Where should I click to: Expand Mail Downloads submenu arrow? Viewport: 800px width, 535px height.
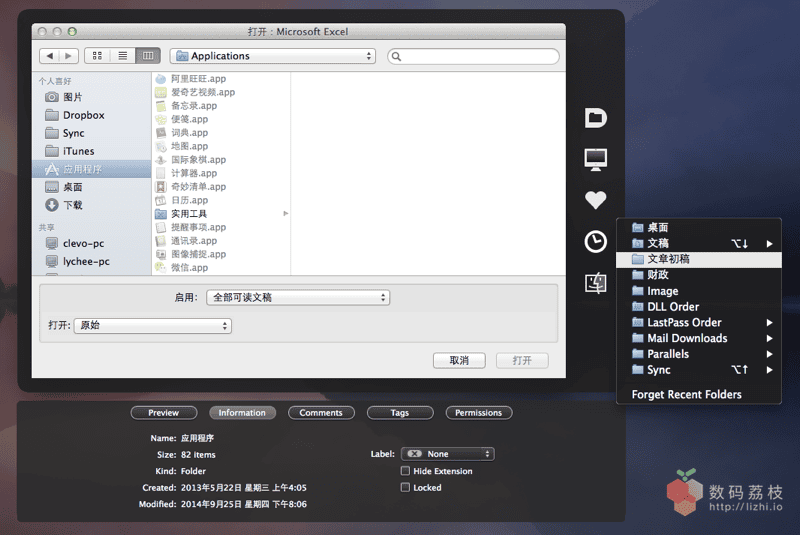click(769, 339)
